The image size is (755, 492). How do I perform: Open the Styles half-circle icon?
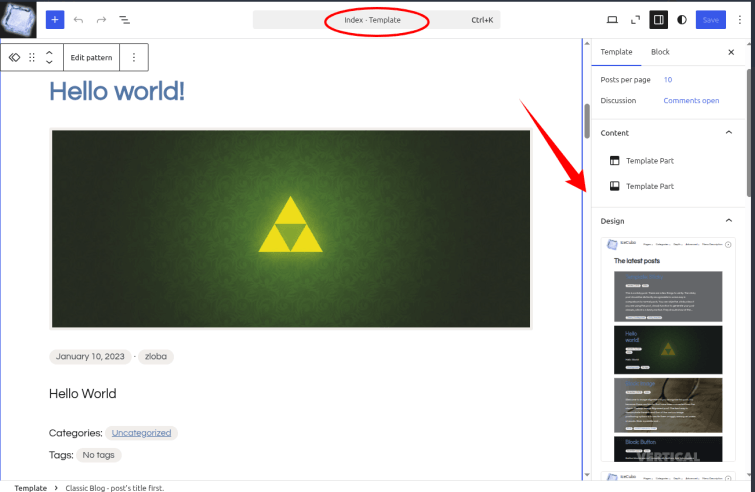(x=682, y=20)
